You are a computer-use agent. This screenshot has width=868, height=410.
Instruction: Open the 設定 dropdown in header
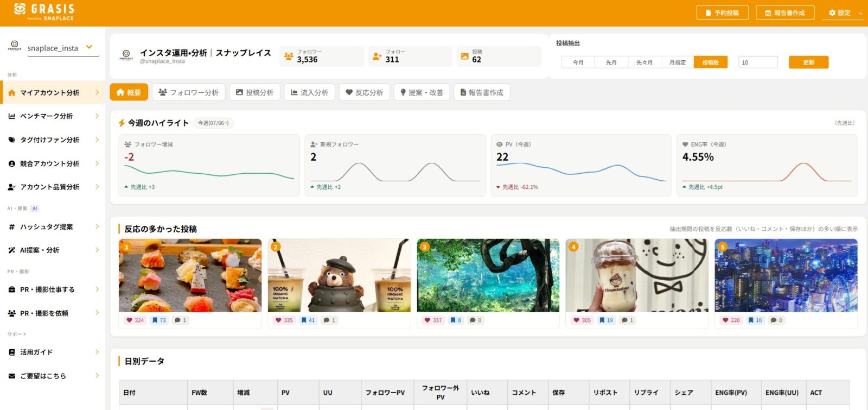(843, 12)
